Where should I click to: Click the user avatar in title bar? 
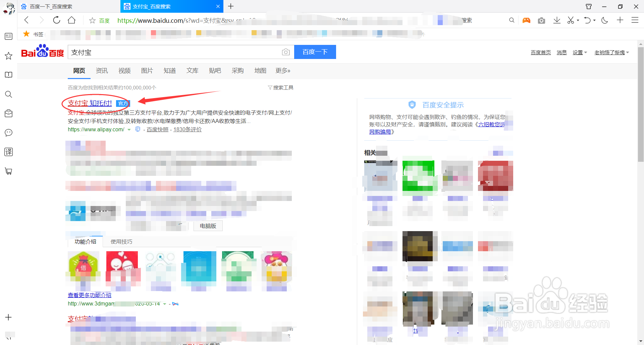click(x=9, y=8)
